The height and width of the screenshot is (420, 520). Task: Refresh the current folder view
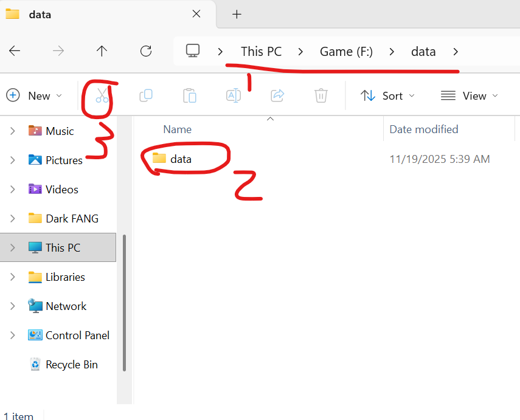point(146,51)
